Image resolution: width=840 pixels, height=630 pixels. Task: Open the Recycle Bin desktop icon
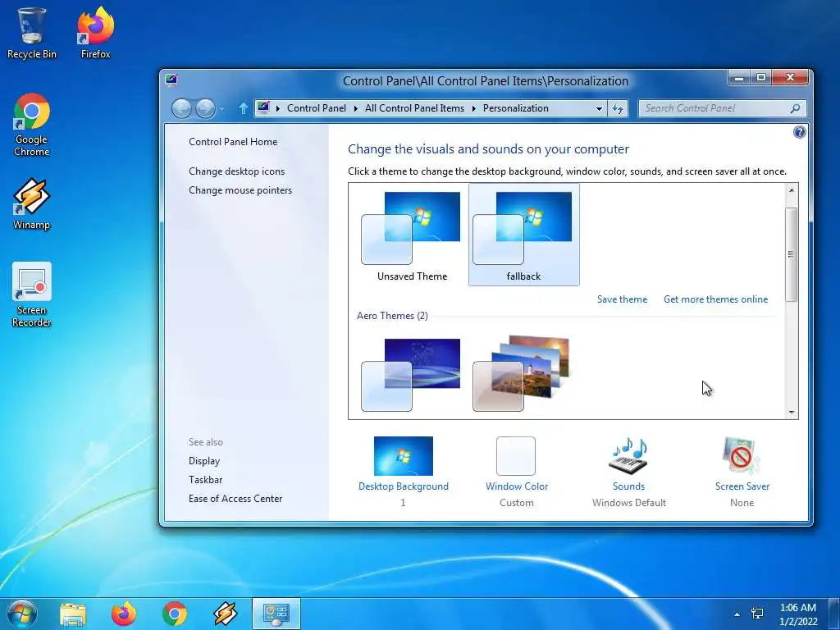pyautogui.click(x=32, y=33)
